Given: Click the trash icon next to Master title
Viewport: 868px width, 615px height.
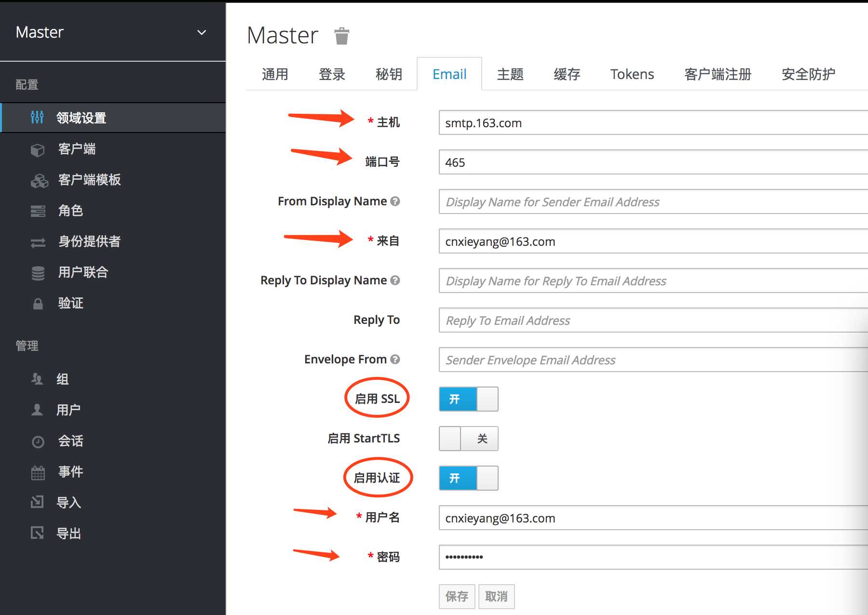Looking at the screenshot, I should pos(341,36).
